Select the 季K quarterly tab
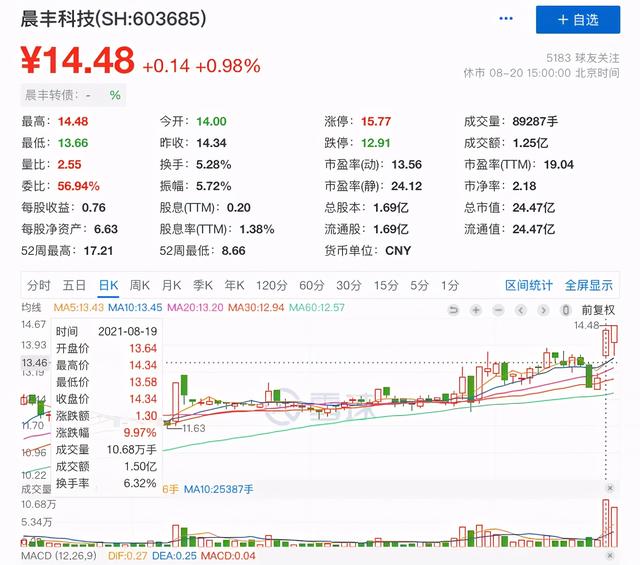640x565 pixels. point(203,285)
